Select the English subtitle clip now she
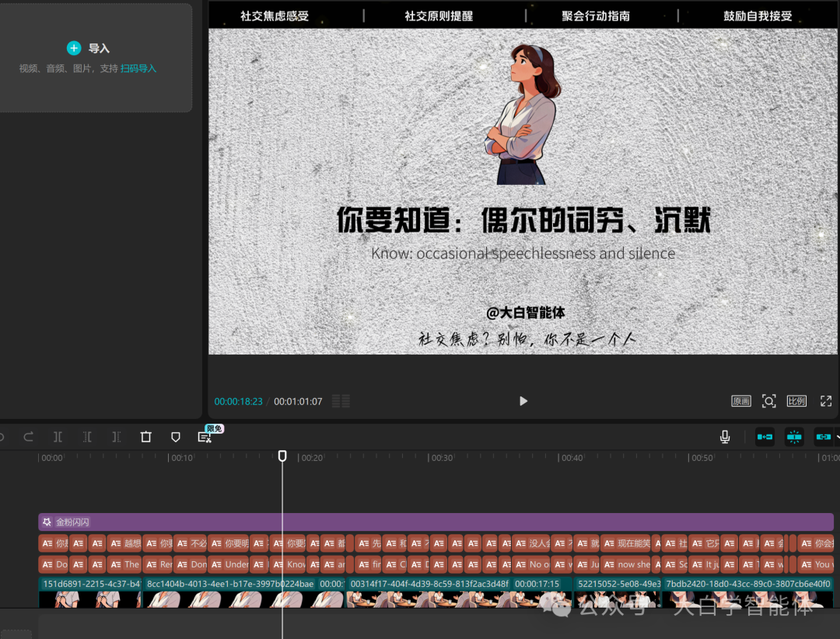The width and height of the screenshot is (840, 639). [x=625, y=564]
